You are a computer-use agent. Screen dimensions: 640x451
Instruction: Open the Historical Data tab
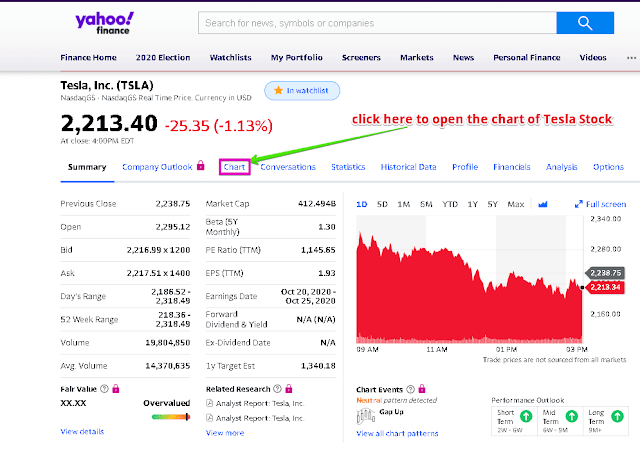(409, 167)
